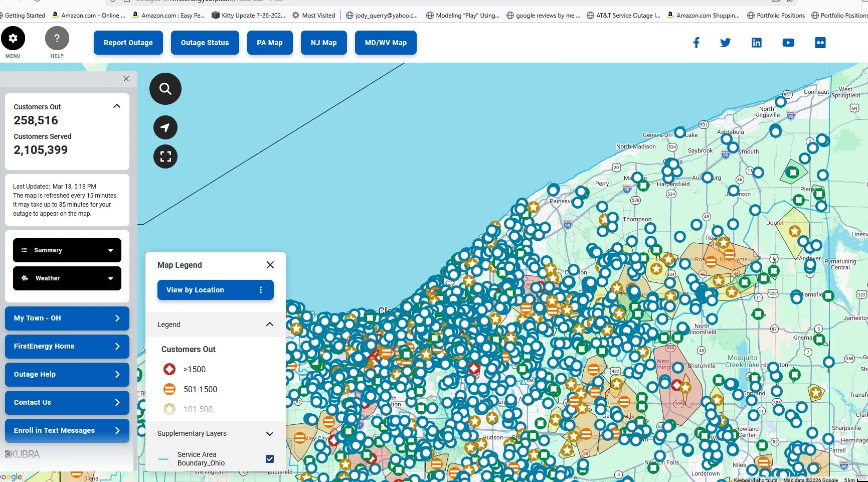Viewport: 868px width, 482px height.
Task: Close the left side panel
Action: [126, 79]
